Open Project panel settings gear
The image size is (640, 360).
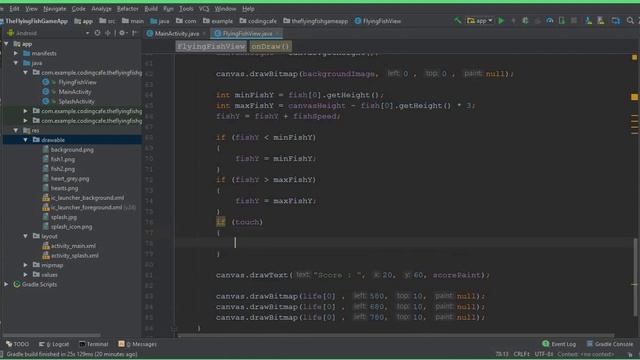[122, 33]
